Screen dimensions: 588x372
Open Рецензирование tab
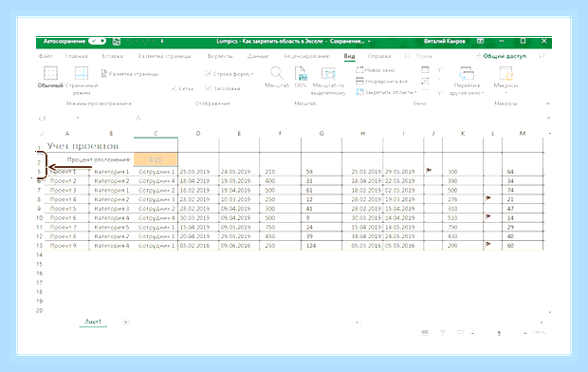[306, 56]
